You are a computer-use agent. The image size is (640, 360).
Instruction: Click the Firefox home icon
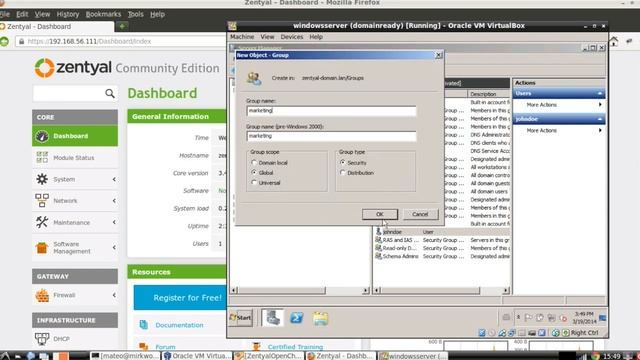pos(613,41)
